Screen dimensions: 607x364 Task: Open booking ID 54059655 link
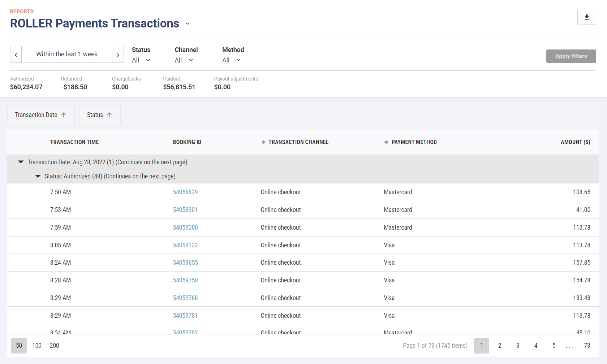(185, 263)
